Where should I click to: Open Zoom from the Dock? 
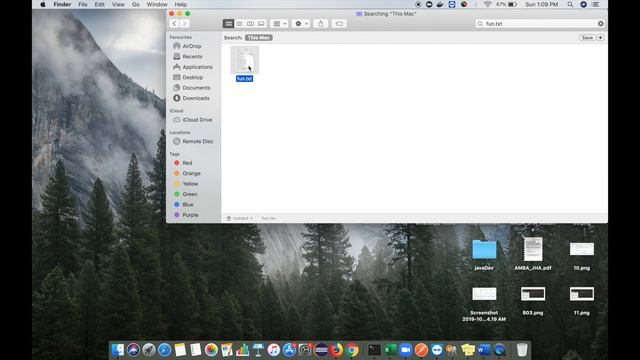coord(405,350)
